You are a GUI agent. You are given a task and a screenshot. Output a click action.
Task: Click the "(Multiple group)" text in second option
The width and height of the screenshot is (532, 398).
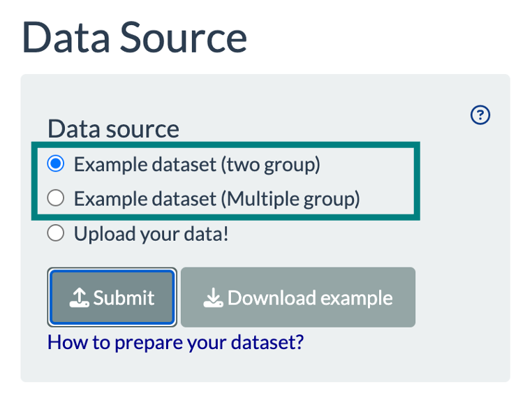tap(290, 199)
